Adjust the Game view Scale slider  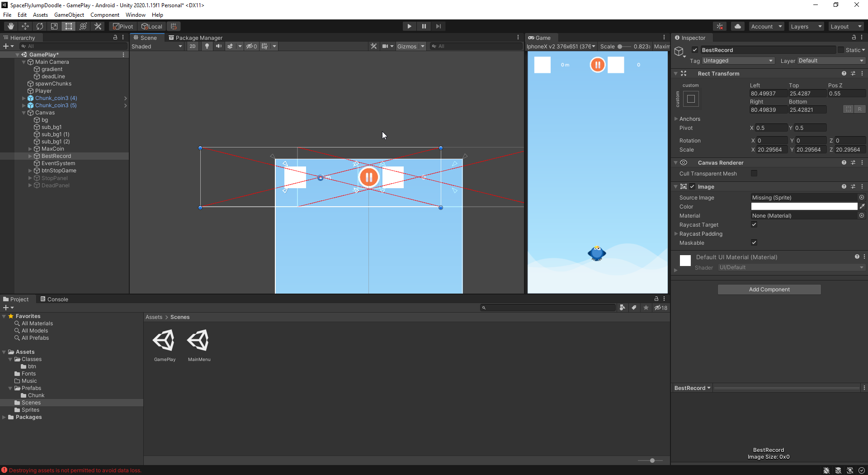point(624,46)
